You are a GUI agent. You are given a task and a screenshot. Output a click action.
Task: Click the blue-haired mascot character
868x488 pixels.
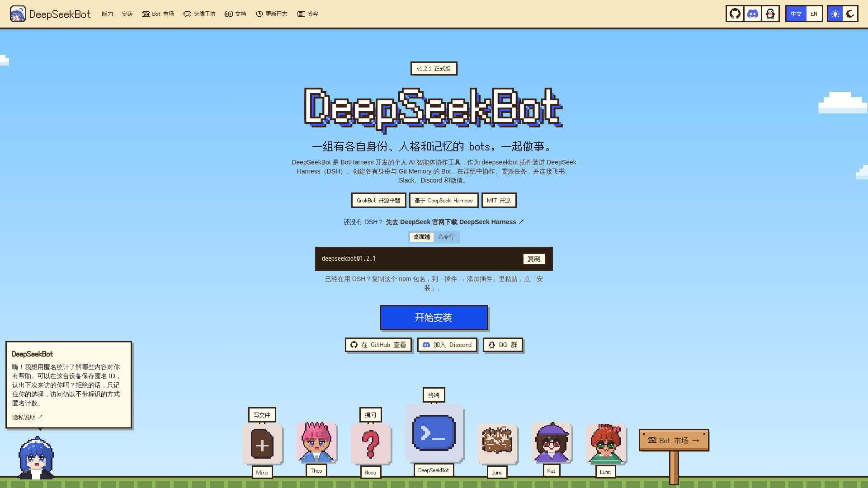[x=36, y=458]
